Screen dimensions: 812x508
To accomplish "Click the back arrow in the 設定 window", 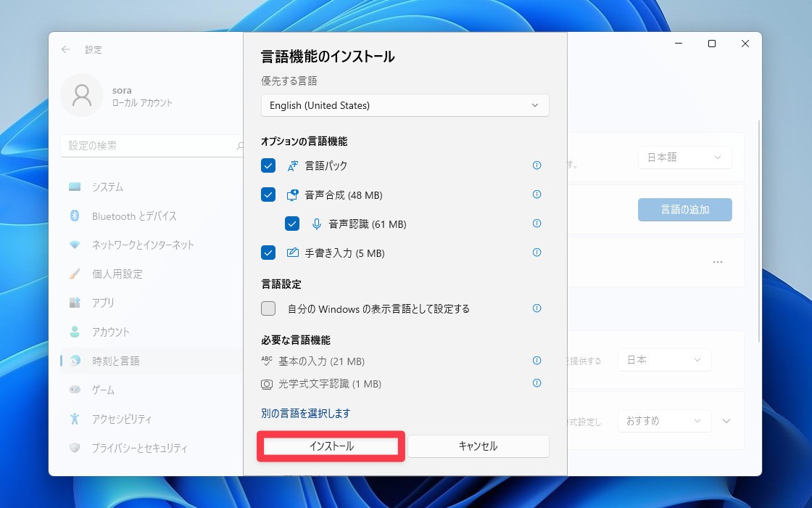I will tap(66, 50).
